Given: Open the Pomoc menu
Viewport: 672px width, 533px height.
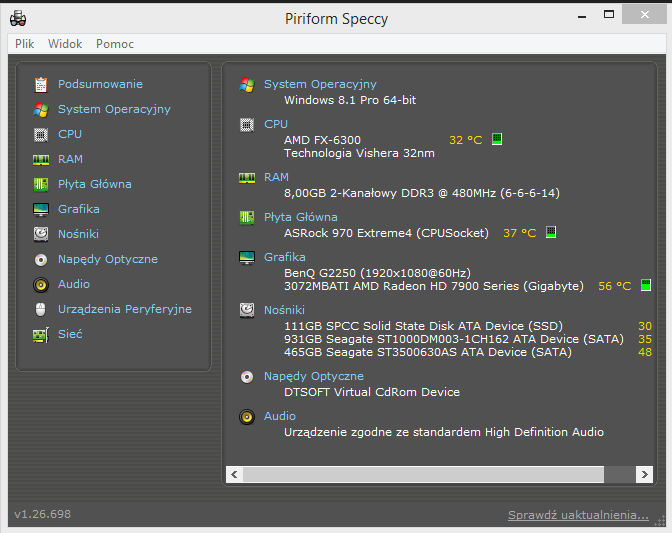Looking at the screenshot, I should click(115, 44).
